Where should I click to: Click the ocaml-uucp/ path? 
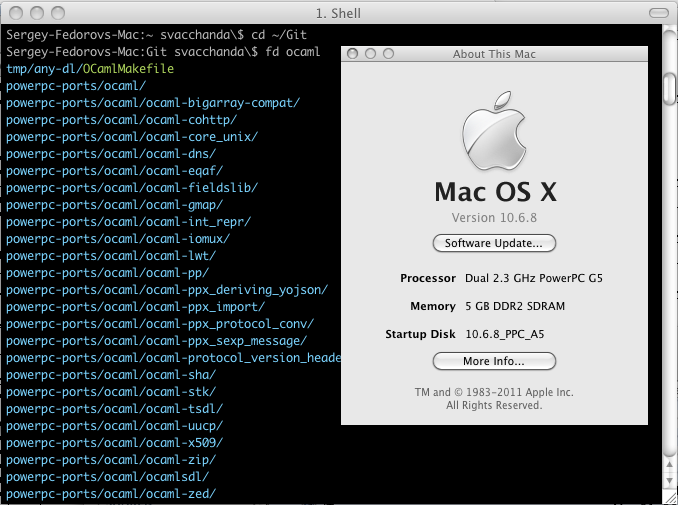point(115,426)
